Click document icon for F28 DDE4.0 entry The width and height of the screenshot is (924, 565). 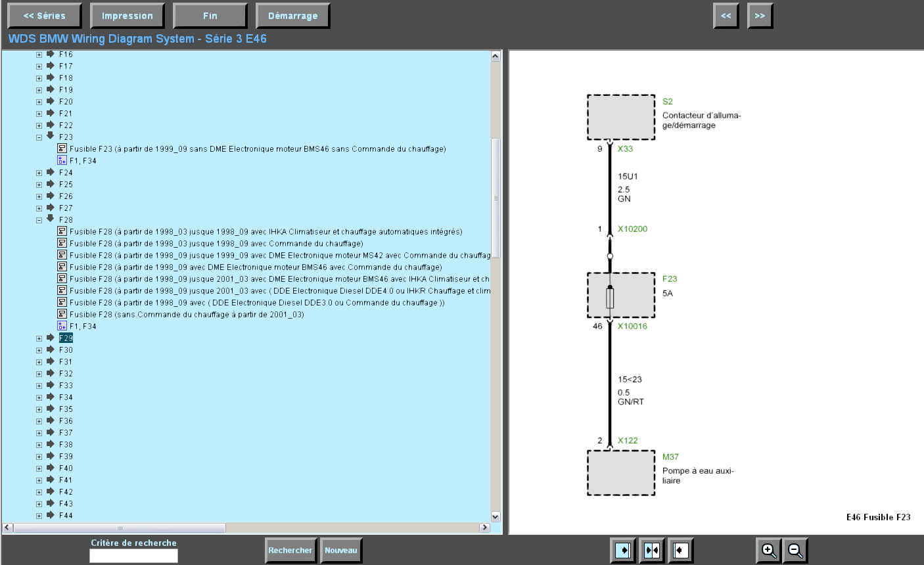pyautogui.click(x=62, y=290)
